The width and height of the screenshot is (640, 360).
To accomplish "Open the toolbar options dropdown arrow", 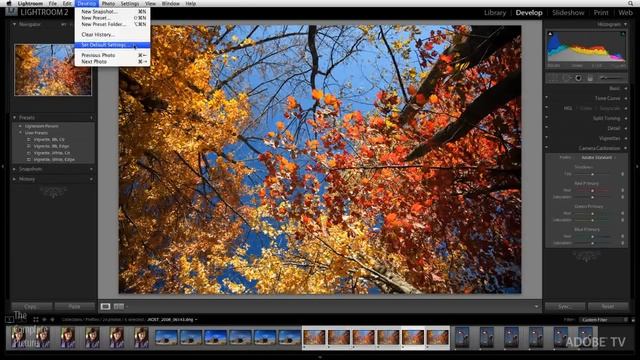I will point(536,307).
